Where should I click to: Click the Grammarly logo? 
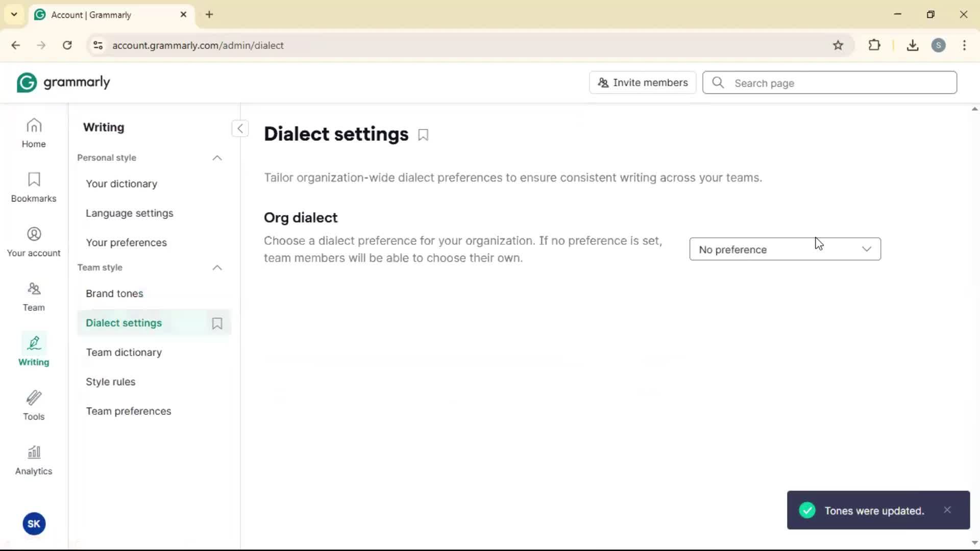pyautogui.click(x=63, y=83)
